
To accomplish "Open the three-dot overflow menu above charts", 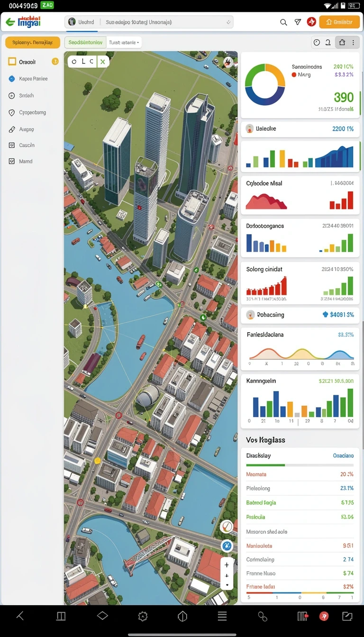I will tap(353, 43).
